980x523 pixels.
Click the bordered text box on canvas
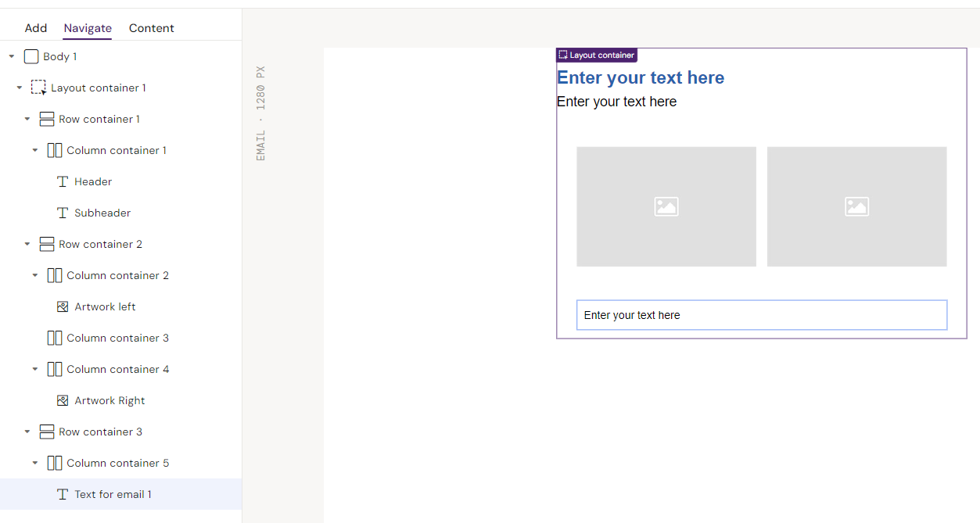coord(761,315)
